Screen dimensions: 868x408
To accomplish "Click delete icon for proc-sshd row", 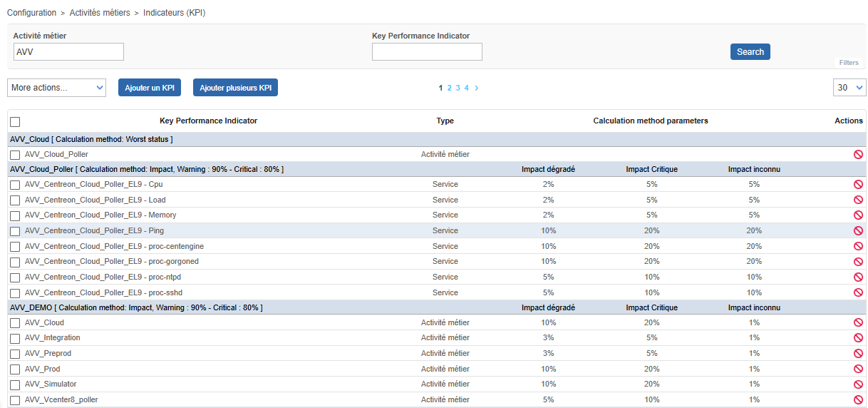I will pyautogui.click(x=858, y=293).
